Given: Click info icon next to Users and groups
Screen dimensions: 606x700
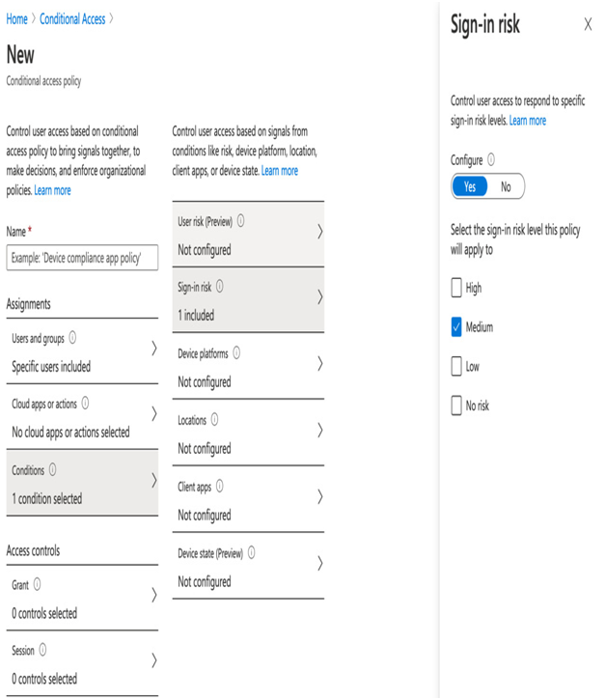Looking at the screenshot, I should (72, 338).
